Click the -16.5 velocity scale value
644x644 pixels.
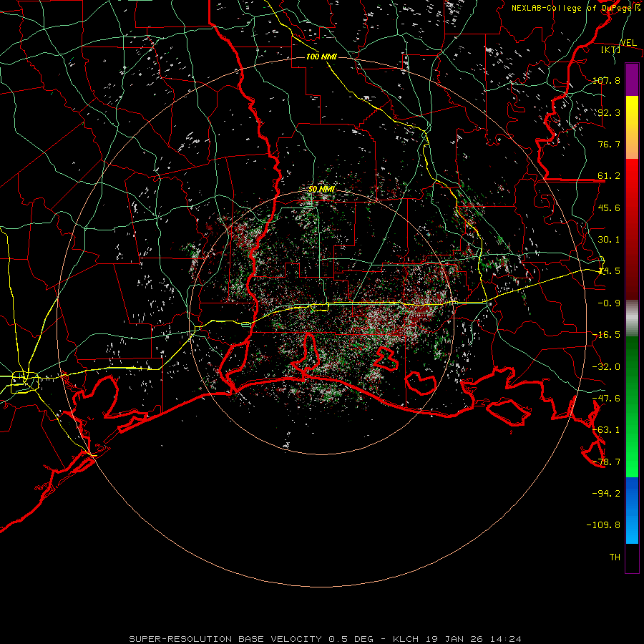(x=606, y=335)
